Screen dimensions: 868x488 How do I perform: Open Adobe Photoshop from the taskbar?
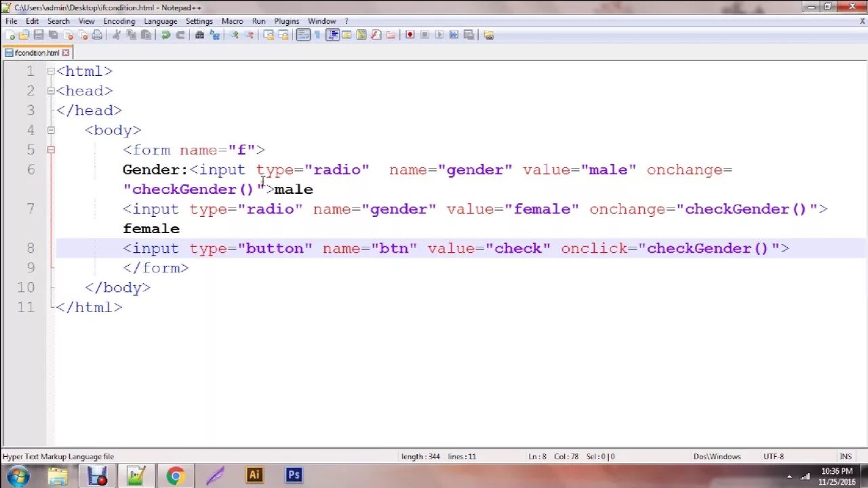pos(294,475)
